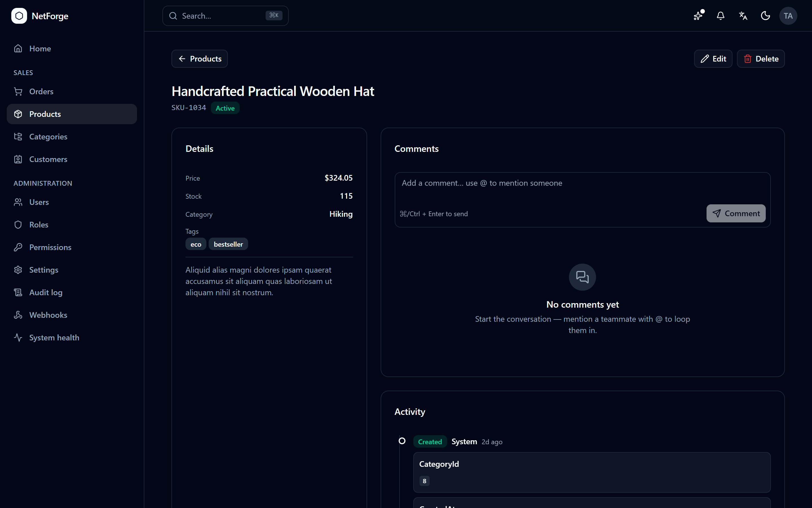This screenshot has width=812, height=508.
Task: Click the Categories tree icon
Action: click(18, 137)
